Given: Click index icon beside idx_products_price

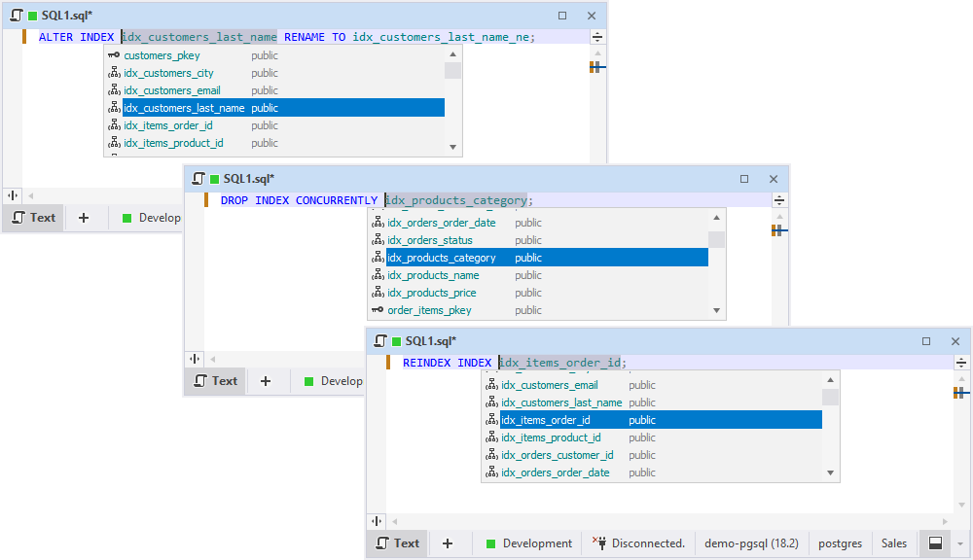Looking at the screenshot, I should 378,292.
